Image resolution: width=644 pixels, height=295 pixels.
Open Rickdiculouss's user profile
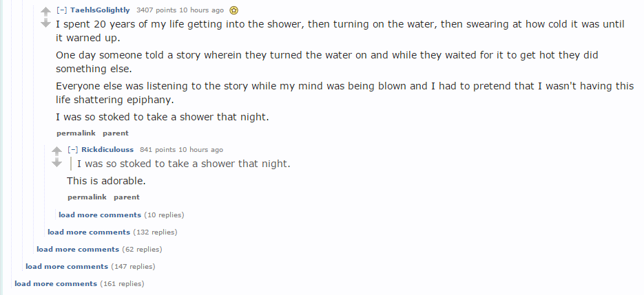pyautogui.click(x=107, y=150)
